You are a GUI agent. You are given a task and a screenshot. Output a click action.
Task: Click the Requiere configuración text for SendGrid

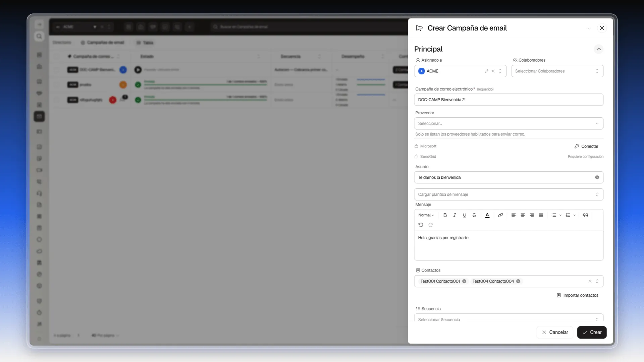(x=586, y=157)
